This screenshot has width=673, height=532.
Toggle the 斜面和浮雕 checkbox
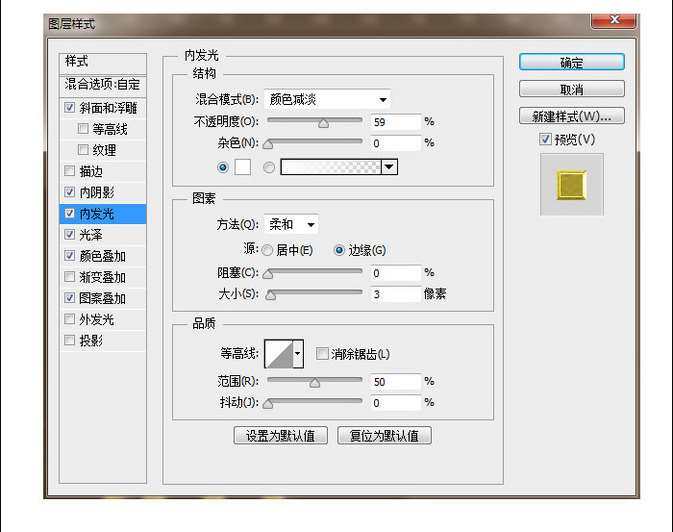coord(70,107)
